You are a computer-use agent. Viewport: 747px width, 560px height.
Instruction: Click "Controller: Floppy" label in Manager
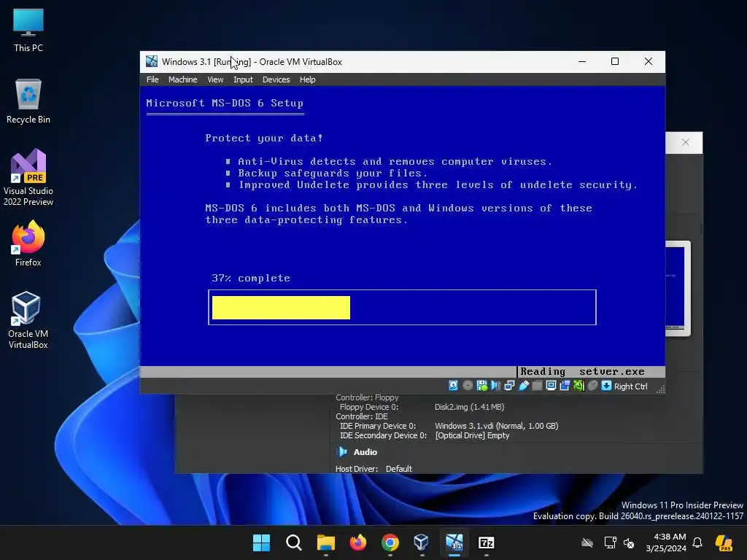pos(367,397)
